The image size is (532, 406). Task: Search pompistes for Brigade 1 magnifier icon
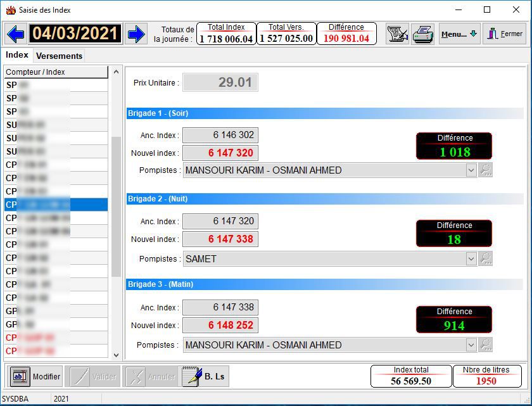point(486,170)
